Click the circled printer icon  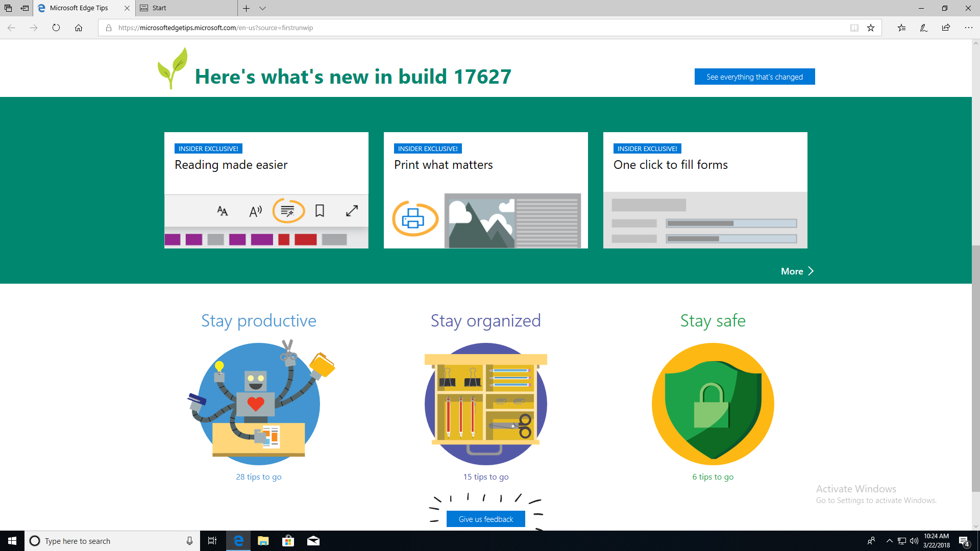414,219
